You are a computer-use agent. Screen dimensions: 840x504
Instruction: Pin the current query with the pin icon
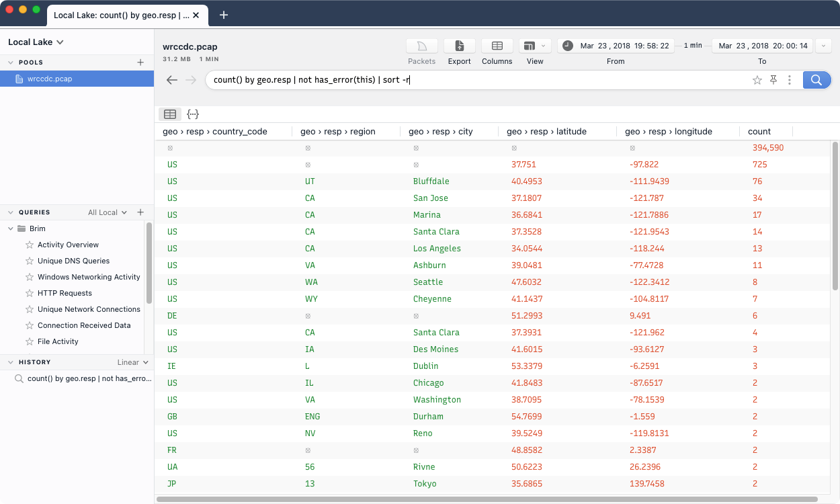[x=773, y=79]
